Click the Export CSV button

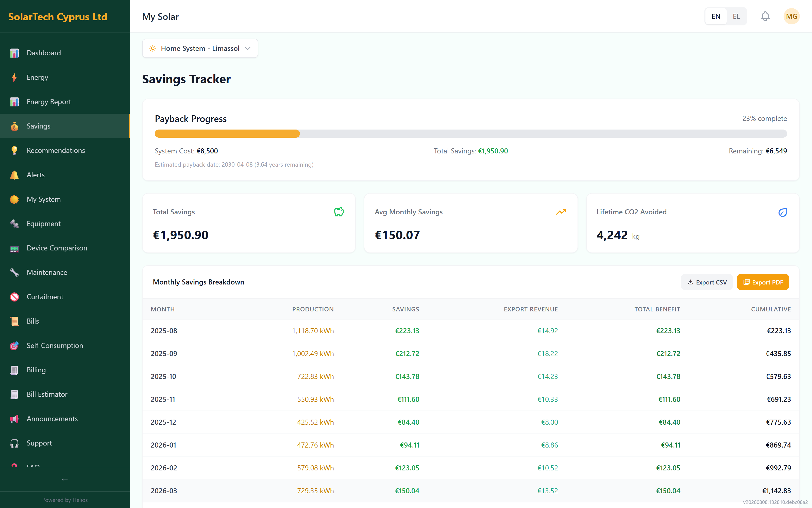tap(707, 282)
